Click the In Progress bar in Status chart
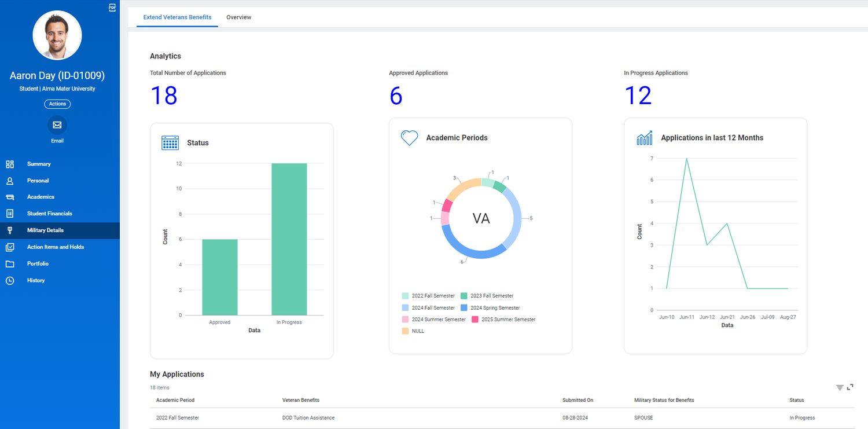Image resolution: width=868 pixels, height=429 pixels. point(289,239)
